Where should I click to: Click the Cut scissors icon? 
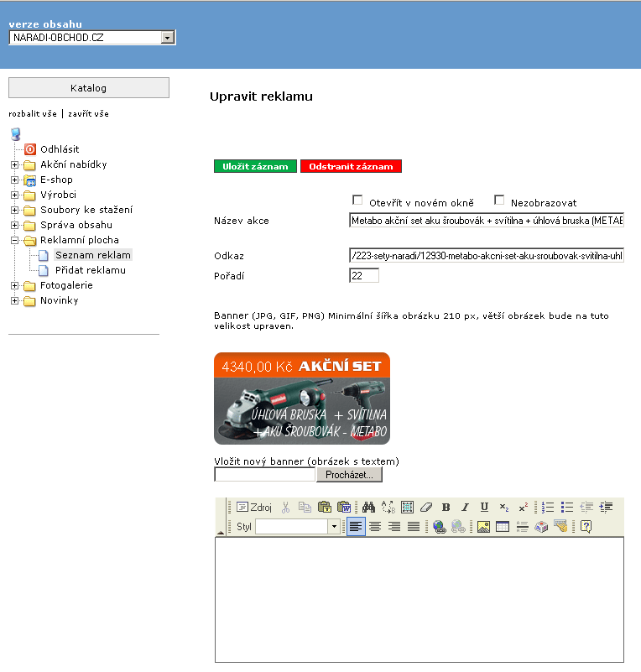(x=285, y=508)
